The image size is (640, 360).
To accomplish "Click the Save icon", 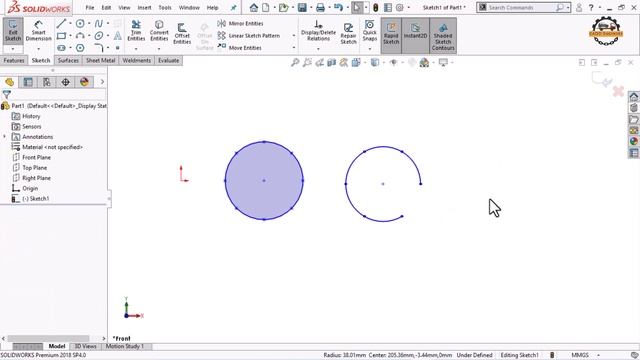I will [302, 7].
